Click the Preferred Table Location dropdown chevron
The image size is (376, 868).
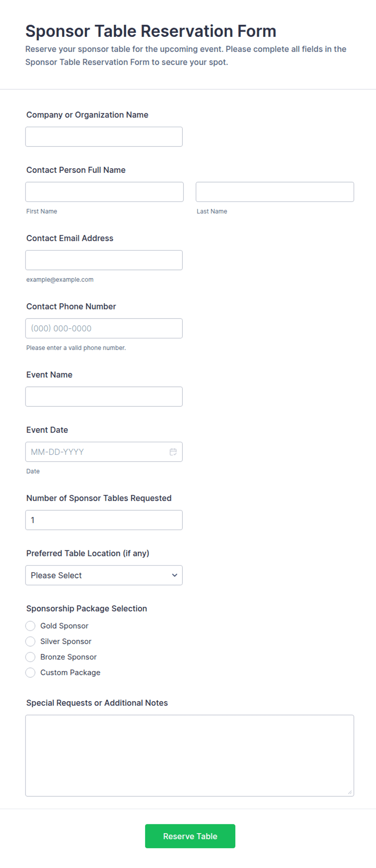coord(175,575)
